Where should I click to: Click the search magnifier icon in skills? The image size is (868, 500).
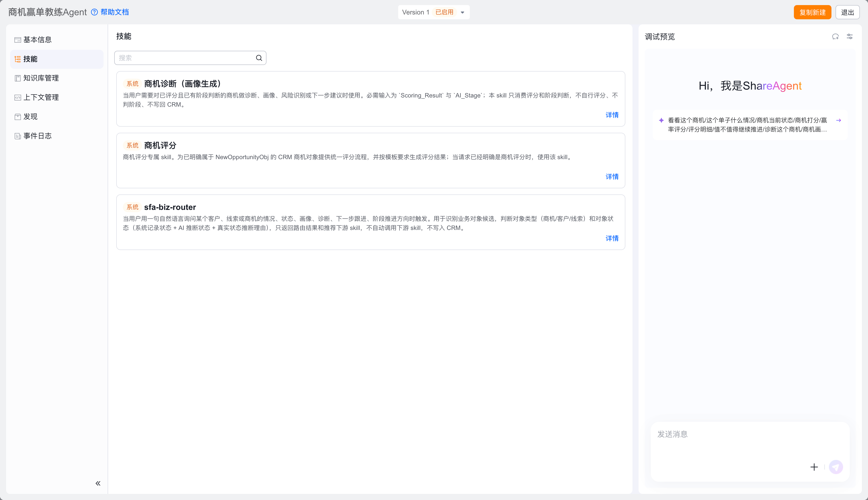[259, 58]
